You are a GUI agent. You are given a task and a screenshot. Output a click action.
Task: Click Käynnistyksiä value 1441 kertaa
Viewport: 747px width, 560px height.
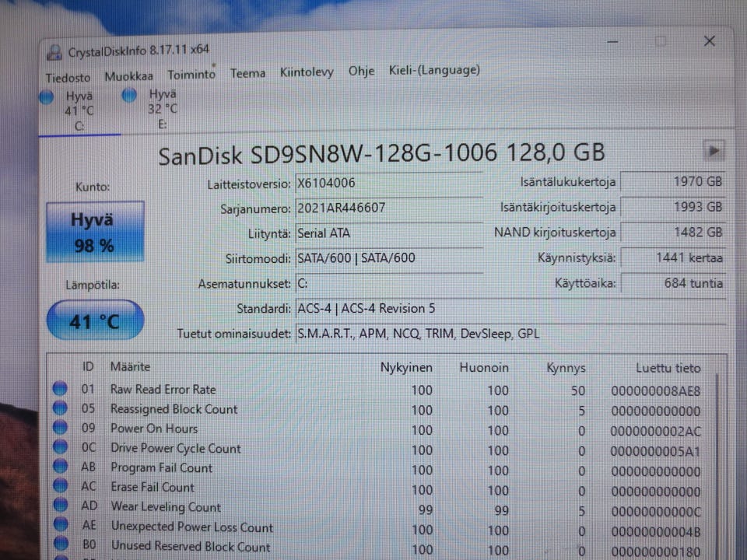pos(672,258)
